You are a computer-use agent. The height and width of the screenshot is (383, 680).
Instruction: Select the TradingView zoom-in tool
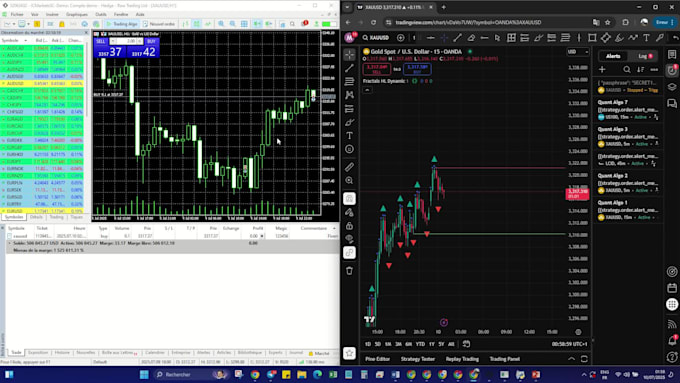pyautogui.click(x=350, y=180)
